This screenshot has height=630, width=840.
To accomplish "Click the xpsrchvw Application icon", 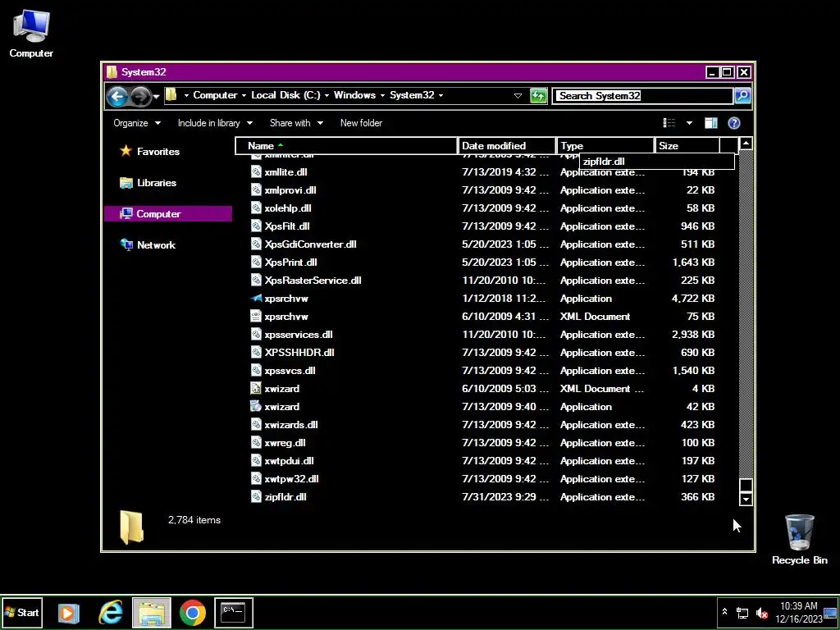I will pos(256,299).
